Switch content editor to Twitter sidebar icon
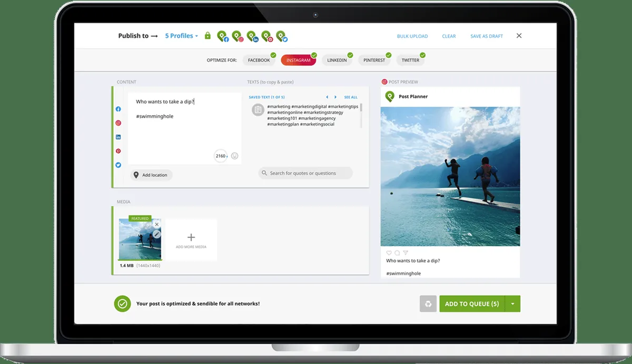 click(118, 165)
